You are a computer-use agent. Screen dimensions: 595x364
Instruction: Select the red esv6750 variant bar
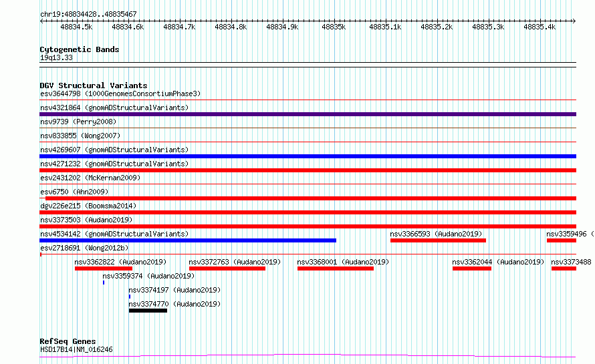coord(311,198)
